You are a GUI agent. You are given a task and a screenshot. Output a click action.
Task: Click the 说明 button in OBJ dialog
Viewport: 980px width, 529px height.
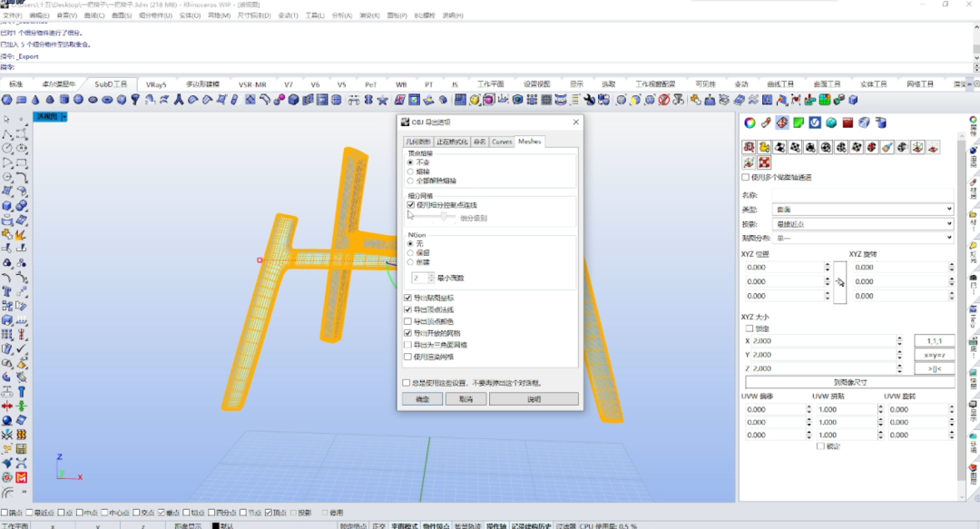[x=534, y=399]
